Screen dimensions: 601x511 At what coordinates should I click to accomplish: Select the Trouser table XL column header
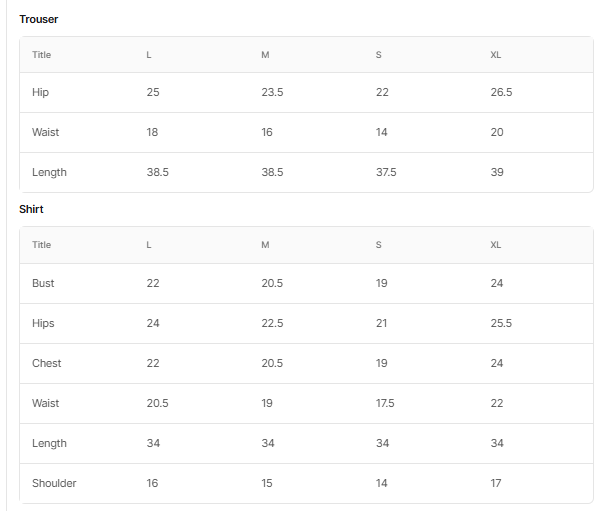coord(496,55)
